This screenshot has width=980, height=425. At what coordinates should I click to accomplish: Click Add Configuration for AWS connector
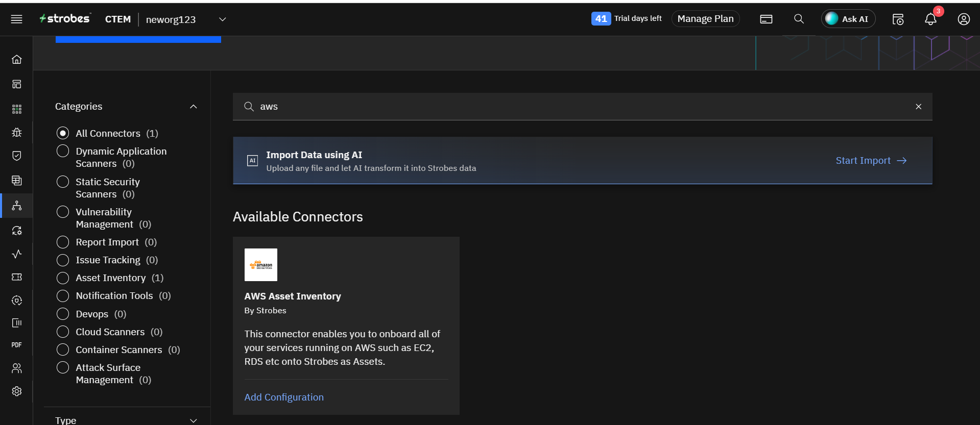pos(284,397)
